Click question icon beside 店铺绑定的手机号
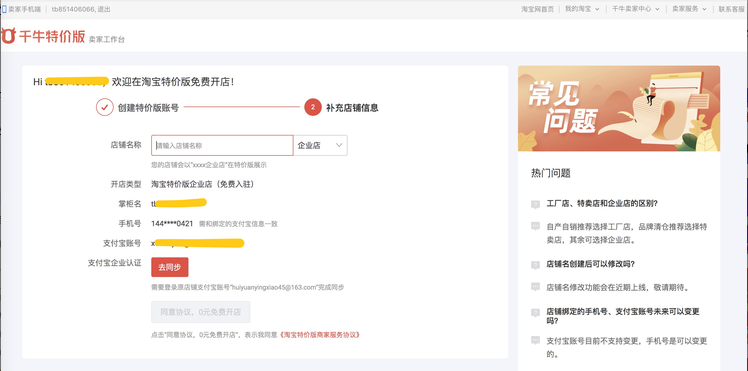This screenshot has width=748, height=371. coord(535,313)
